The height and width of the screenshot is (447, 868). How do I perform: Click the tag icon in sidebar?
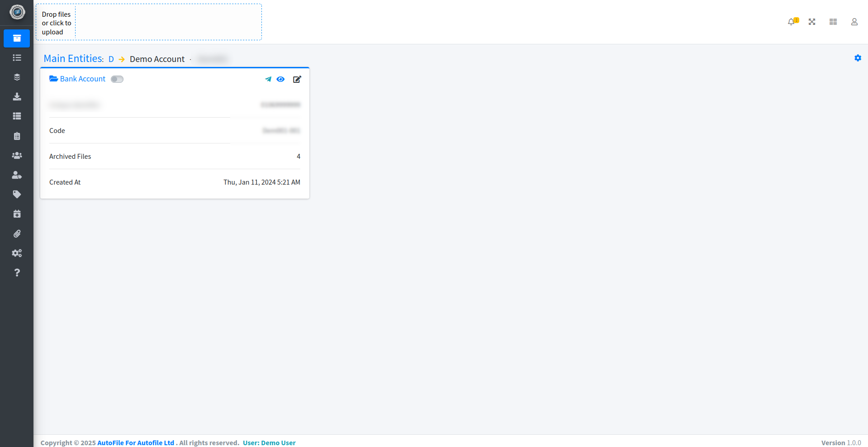coord(17,195)
